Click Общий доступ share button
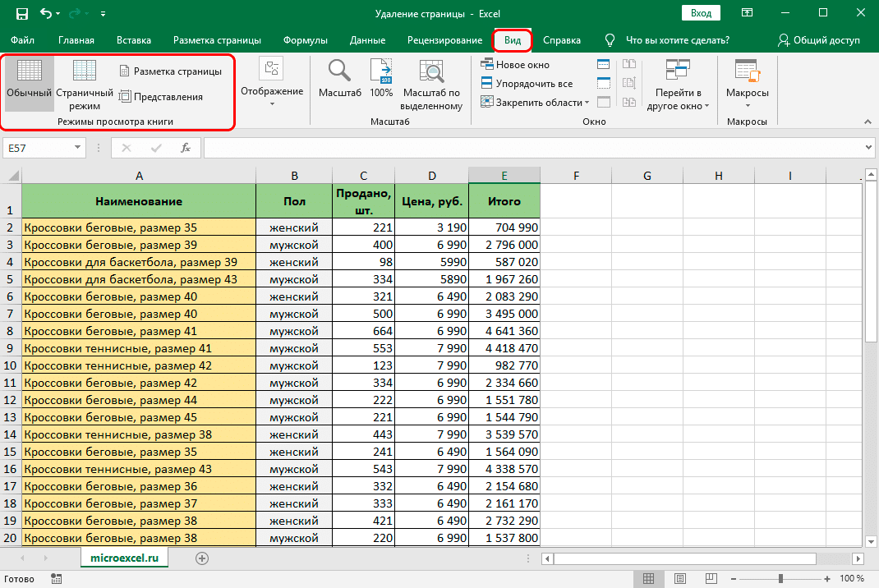The image size is (879, 588). point(819,40)
